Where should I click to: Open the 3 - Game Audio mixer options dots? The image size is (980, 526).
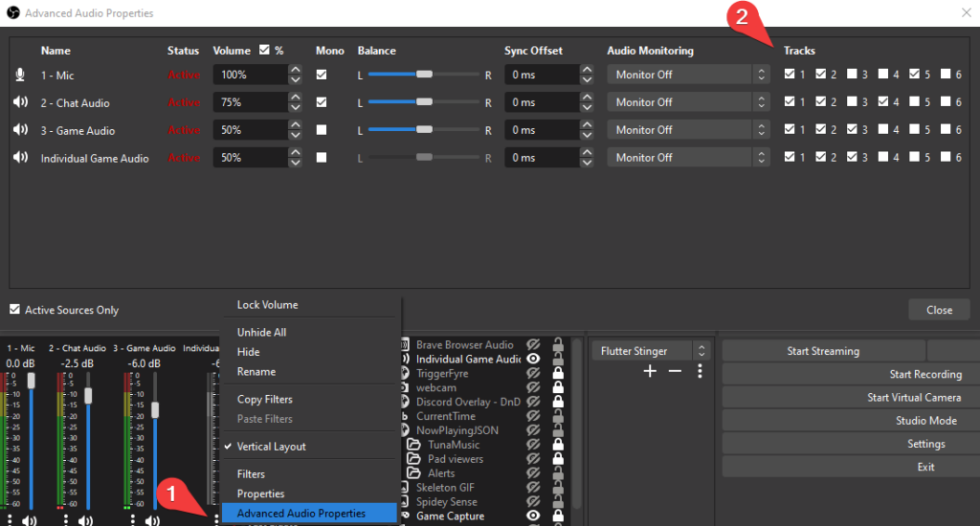(132, 519)
